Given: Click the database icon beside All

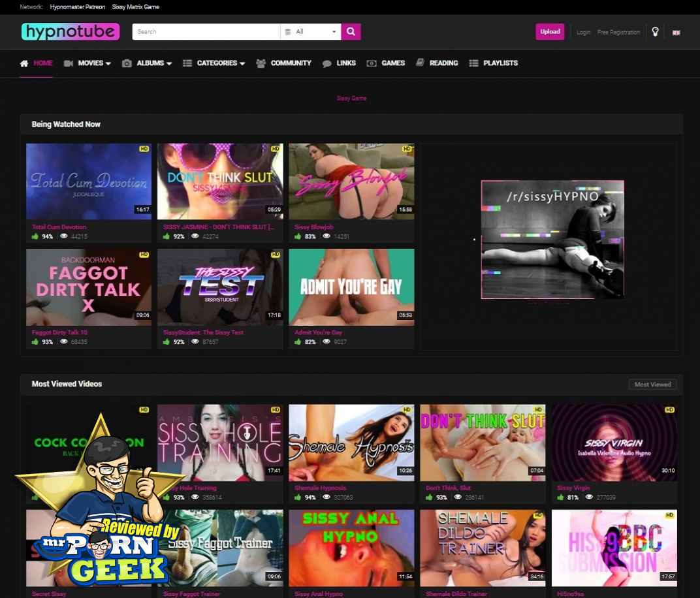Looking at the screenshot, I should point(287,32).
